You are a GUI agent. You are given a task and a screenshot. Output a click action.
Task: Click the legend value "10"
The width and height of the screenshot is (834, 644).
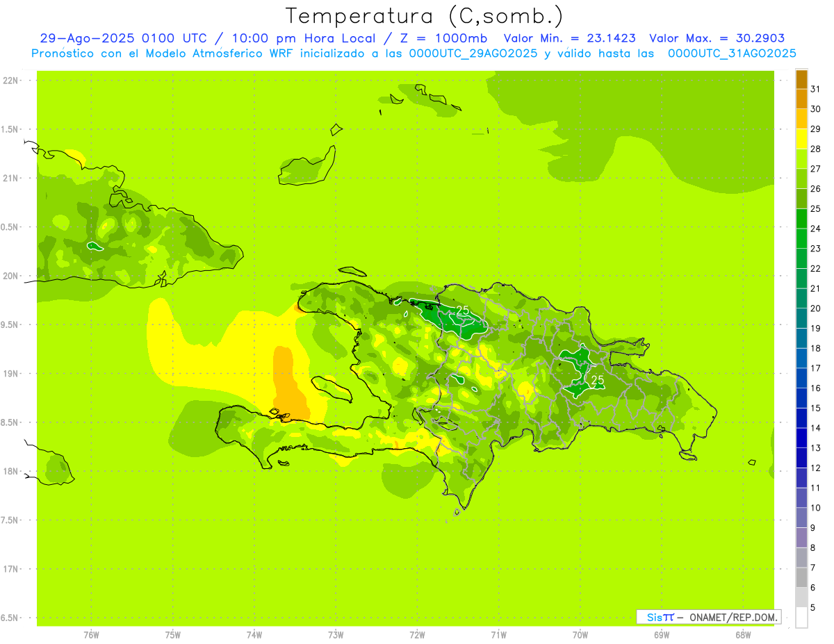(x=816, y=508)
